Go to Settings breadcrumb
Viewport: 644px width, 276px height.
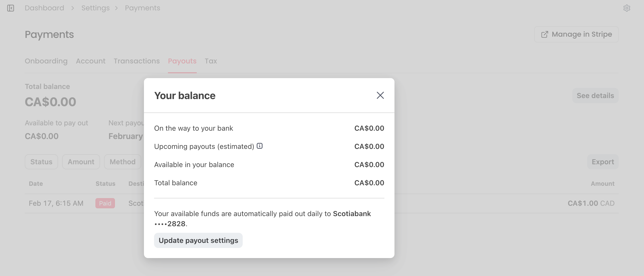pyautogui.click(x=95, y=8)
